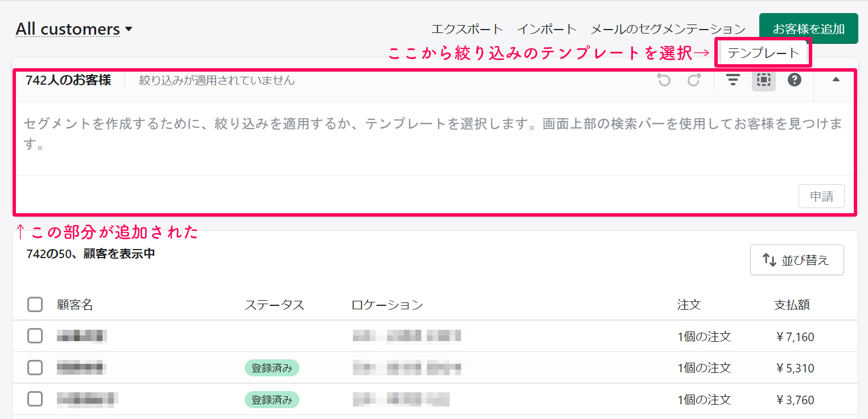Open the filter lines icon
The height and width of the screenshot is (419, 868).
point(733,80)
